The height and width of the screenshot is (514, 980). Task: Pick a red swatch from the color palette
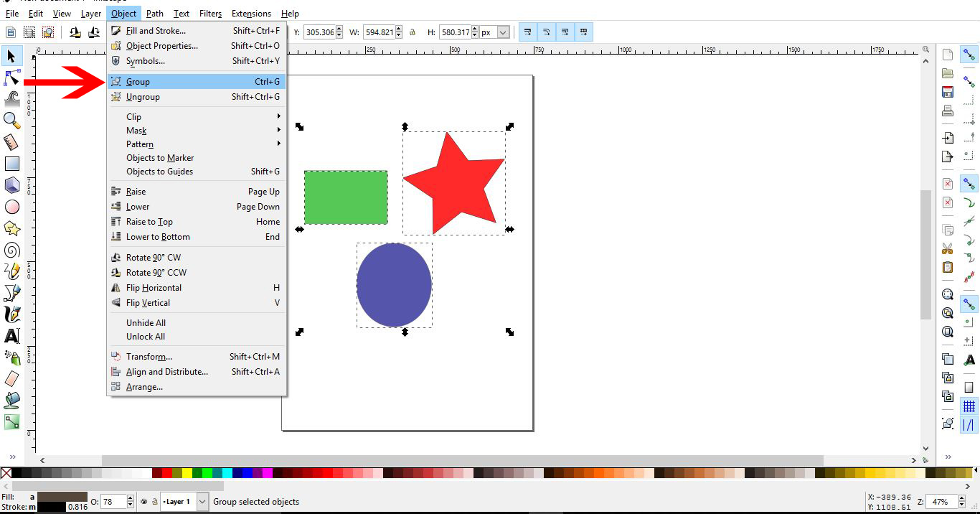[169, 474]
